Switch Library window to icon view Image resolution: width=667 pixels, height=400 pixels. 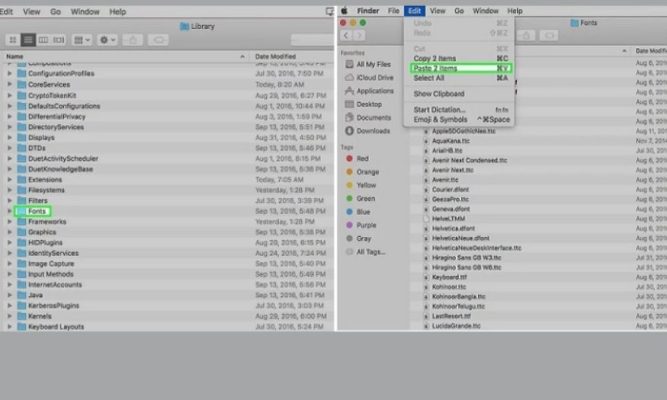(x=12, y=39)
